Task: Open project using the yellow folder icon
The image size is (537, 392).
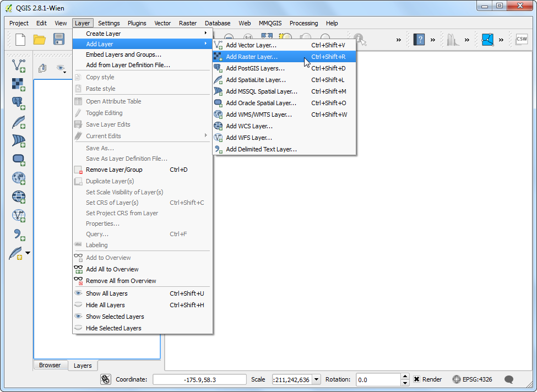Action: [x=40, y=40]
